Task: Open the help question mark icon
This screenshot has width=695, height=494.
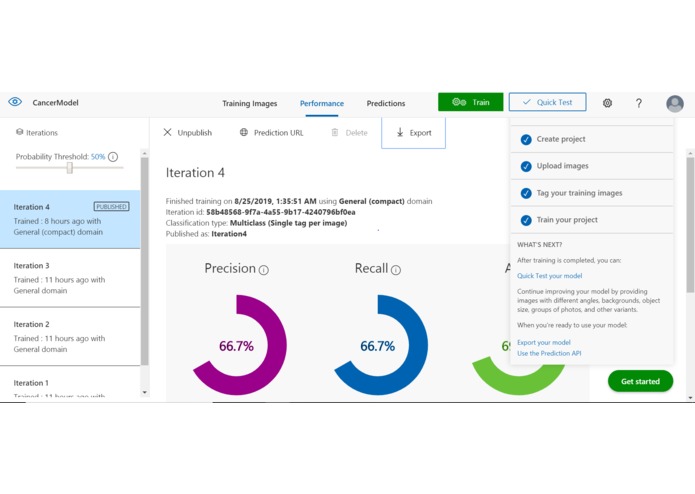Action: (x=639, y=103)
